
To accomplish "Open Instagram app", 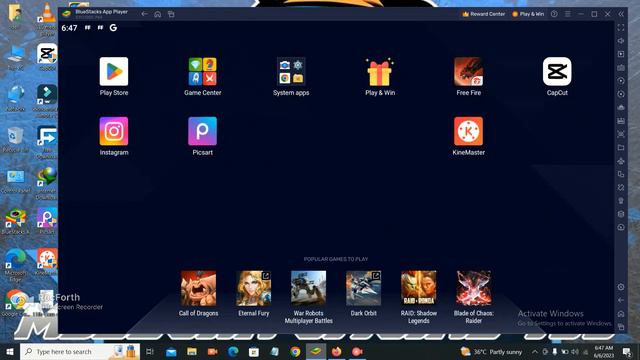I will [x=114, y=131].
